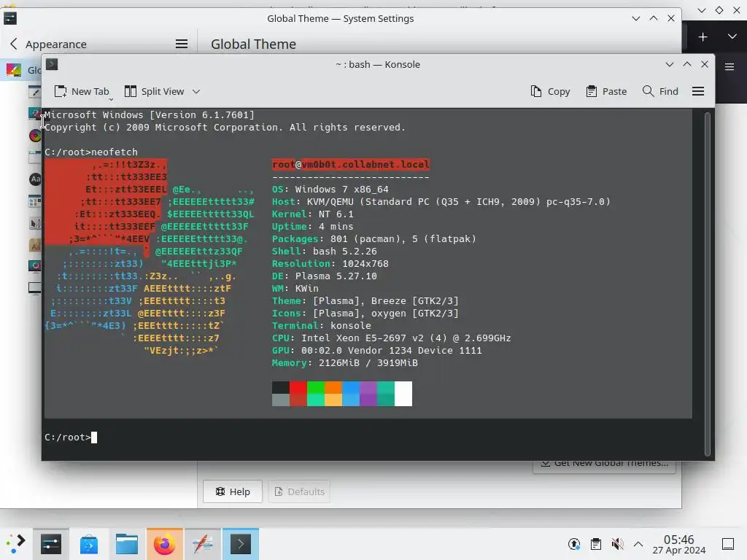747x560 pixels.
Task: Click the 'DE: Plasma 5.27.10' line
Action: tap(325, 276)
